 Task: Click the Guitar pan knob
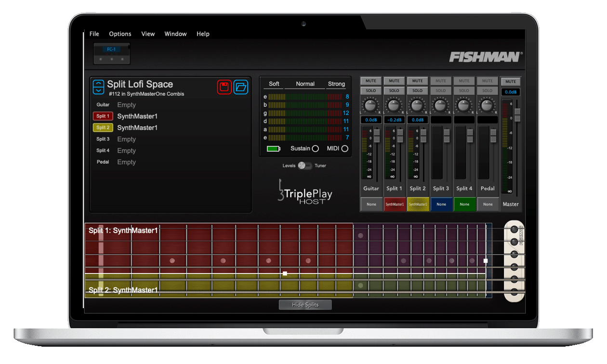point(370,105)
